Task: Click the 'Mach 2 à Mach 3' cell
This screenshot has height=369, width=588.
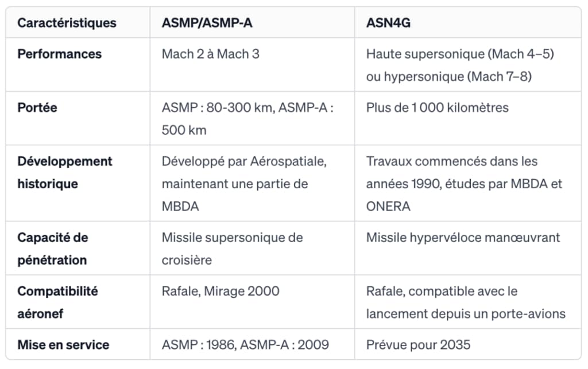Action: click(x=210, y=54)
